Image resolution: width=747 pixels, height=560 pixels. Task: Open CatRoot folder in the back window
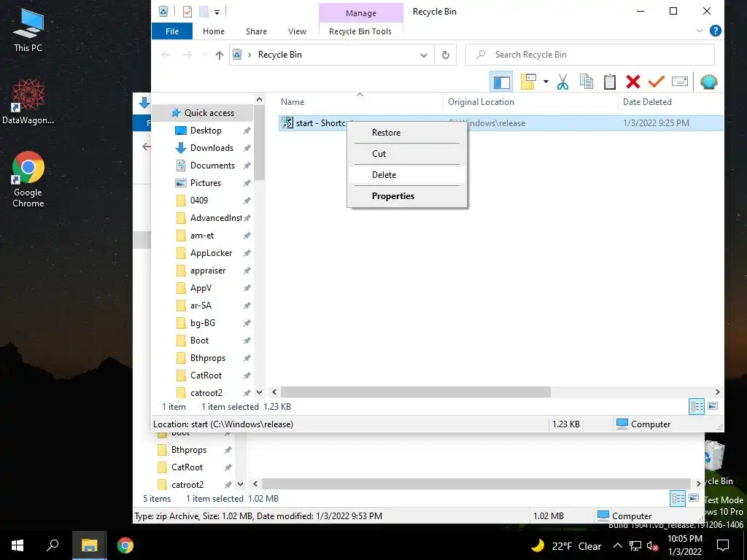point(187,467)
